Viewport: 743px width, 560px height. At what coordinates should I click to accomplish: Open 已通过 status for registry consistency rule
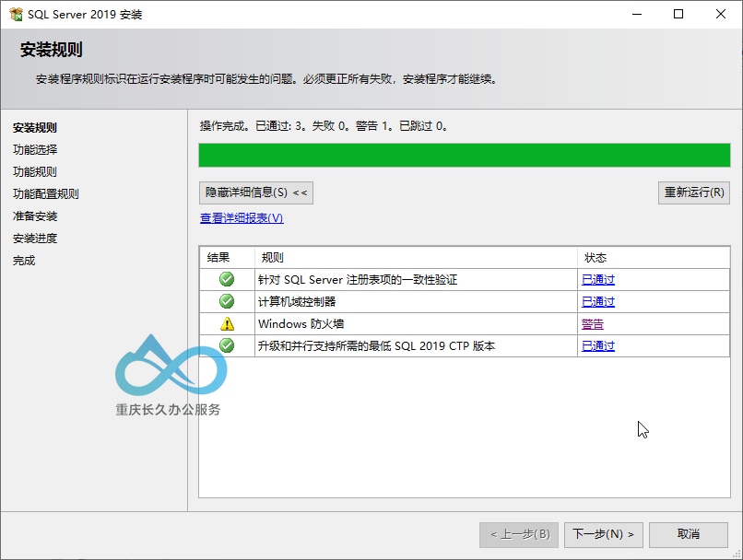(598, 279)
